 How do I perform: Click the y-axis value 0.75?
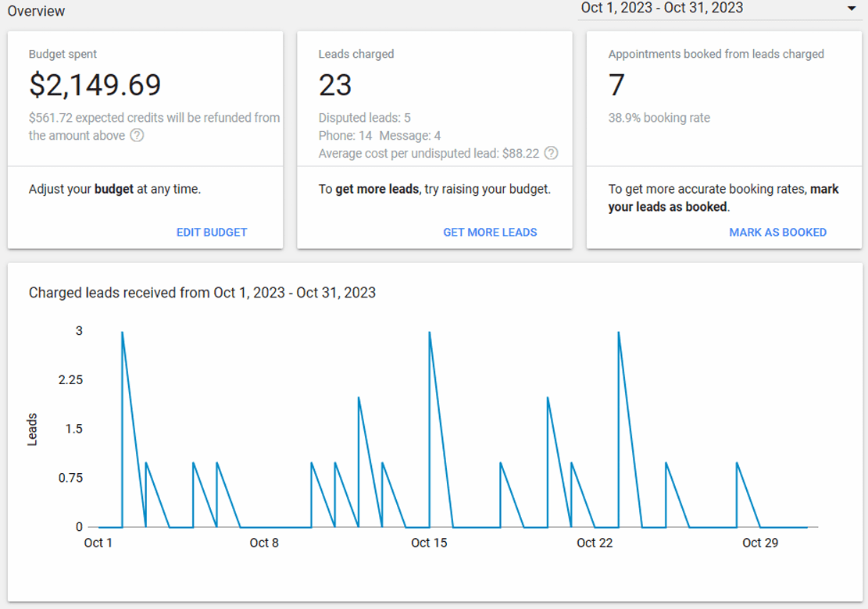[x=70, y=478]
